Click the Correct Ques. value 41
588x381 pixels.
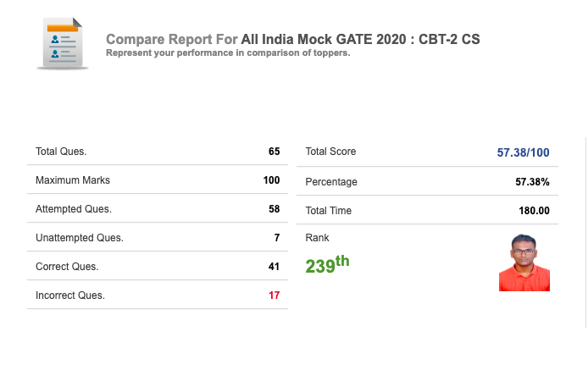pyautogui.click(x=275, y=267)
